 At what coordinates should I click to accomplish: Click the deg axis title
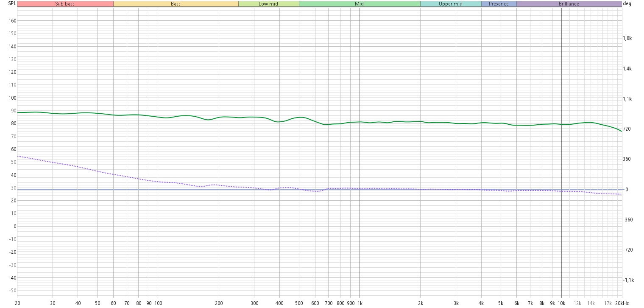point(627,3)
